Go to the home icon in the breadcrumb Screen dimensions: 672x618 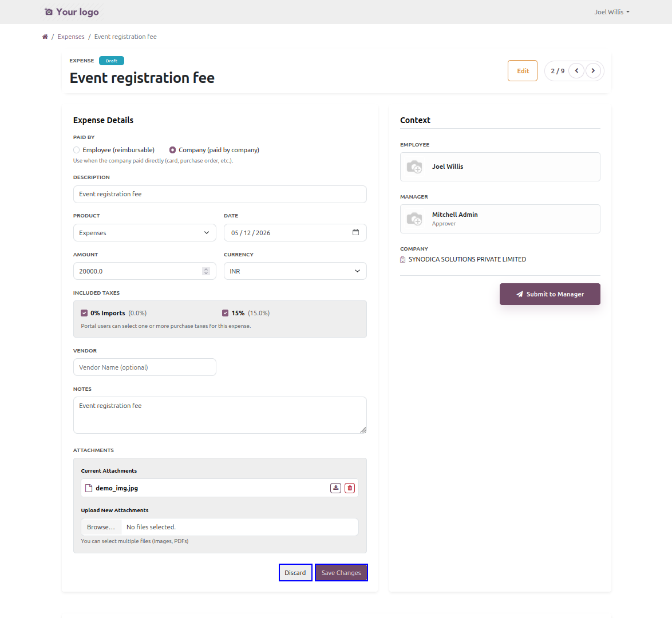tap(45, 37)
